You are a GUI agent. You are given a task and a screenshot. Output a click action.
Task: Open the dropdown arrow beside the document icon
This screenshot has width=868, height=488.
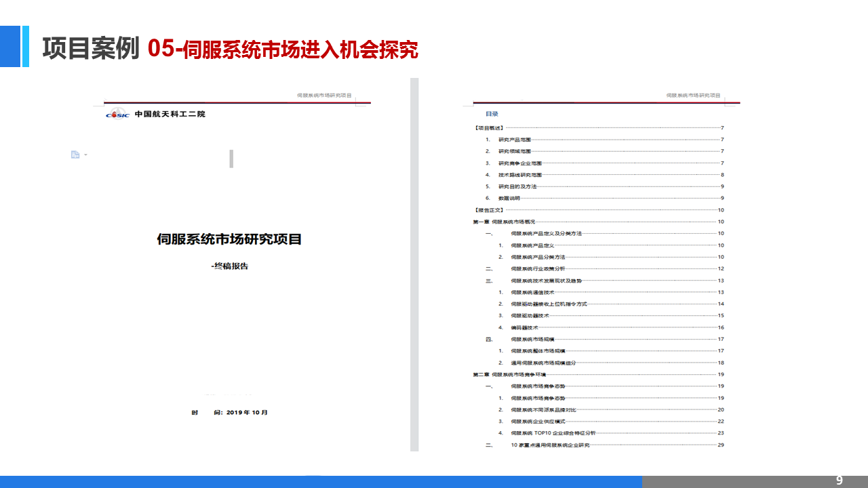pyautogui.click(x=85, y=155)
